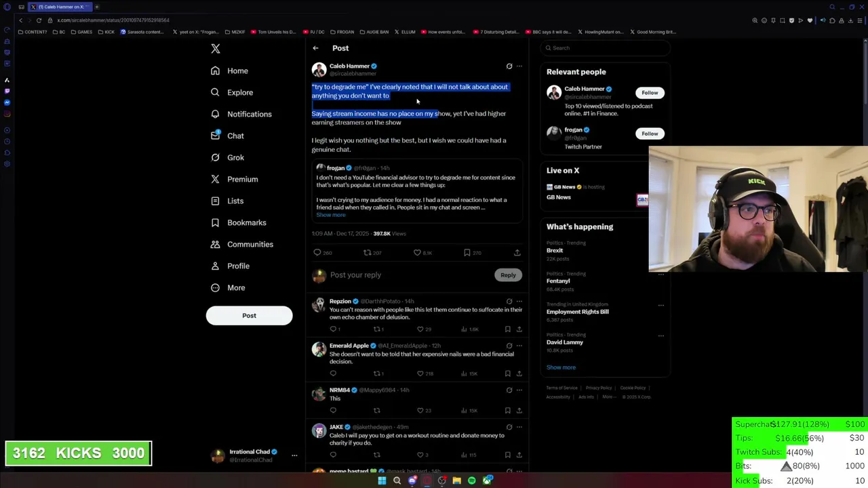Reply to Emerald Apple's comment

pos(333,373)
